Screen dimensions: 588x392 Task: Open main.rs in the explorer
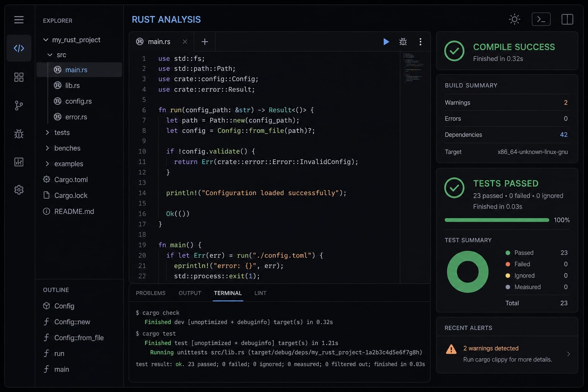click(x=79, y=70)
